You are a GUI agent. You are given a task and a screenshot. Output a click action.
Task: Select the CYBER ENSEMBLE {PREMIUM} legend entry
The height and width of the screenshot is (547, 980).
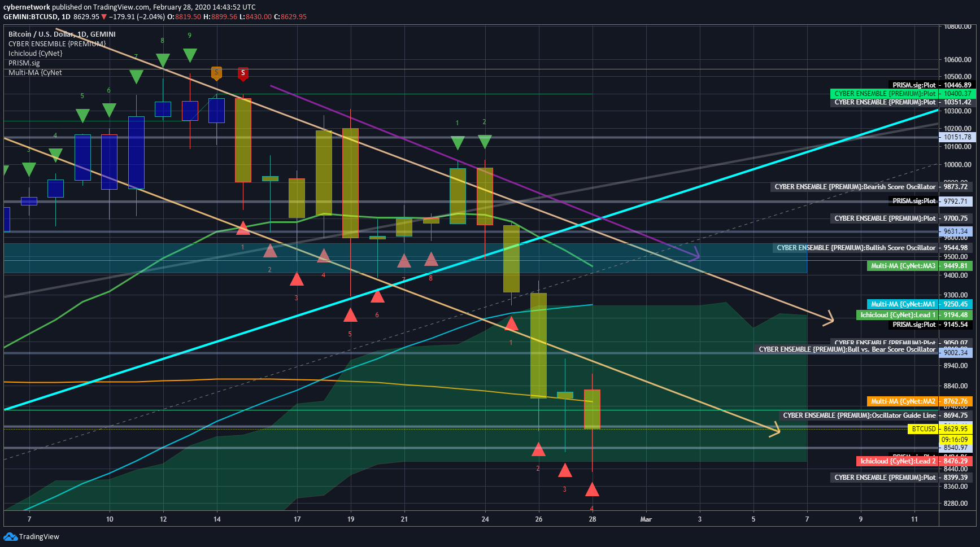(57, 43)
